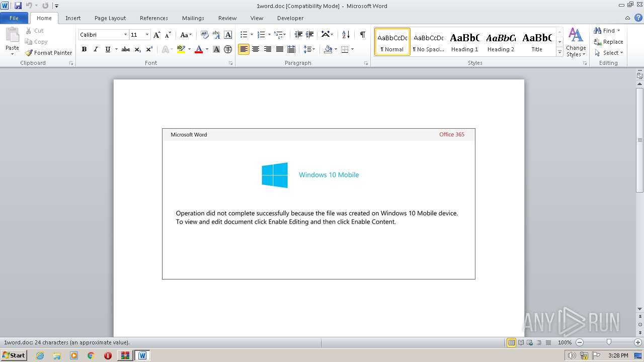This screenshot has width=644, height=362.
Task: Switch to the Page Layout tab
Action: 110,18
